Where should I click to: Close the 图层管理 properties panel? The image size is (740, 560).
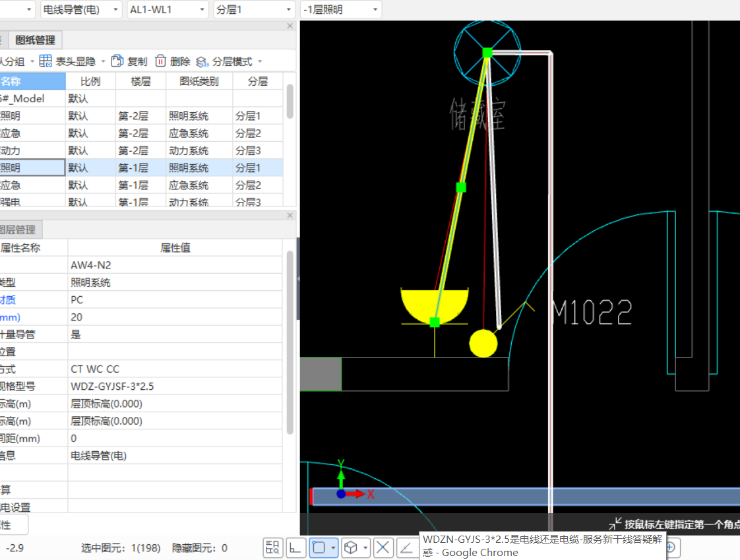pos(290,215)
